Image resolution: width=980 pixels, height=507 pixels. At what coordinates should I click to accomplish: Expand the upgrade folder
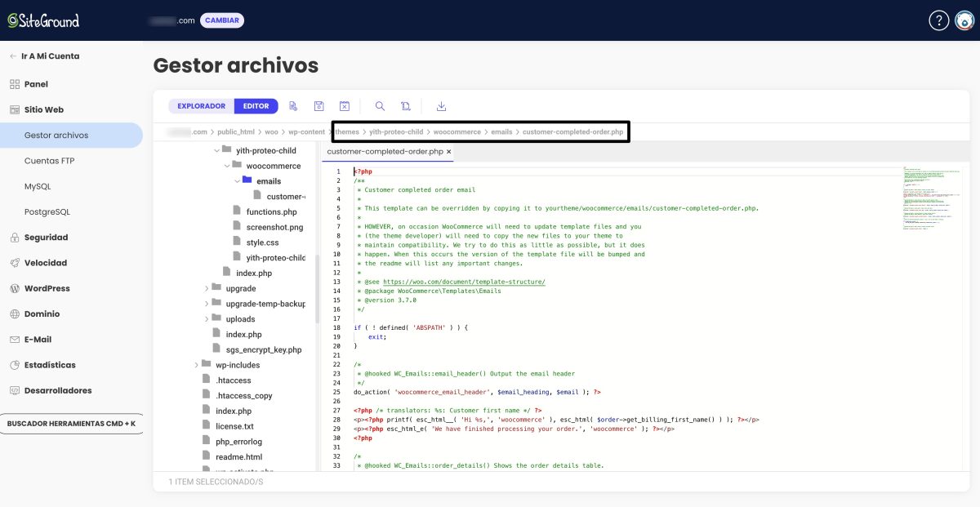pyautogui.click(x=207, y=288)
